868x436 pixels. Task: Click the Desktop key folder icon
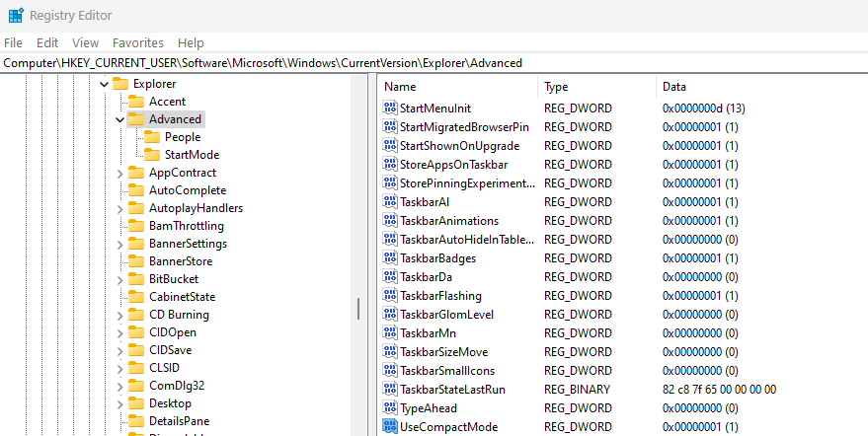135,402
